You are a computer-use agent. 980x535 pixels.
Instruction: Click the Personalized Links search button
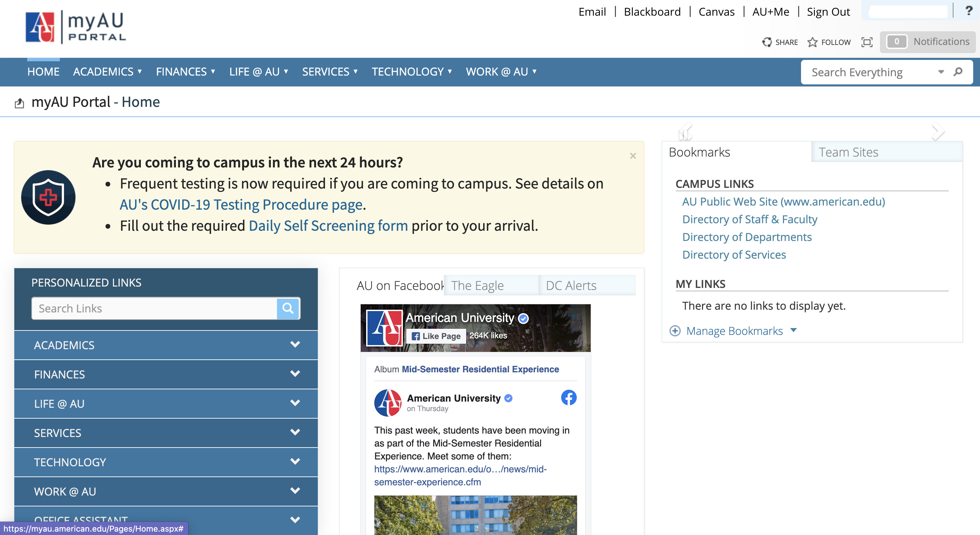point(288,308)
